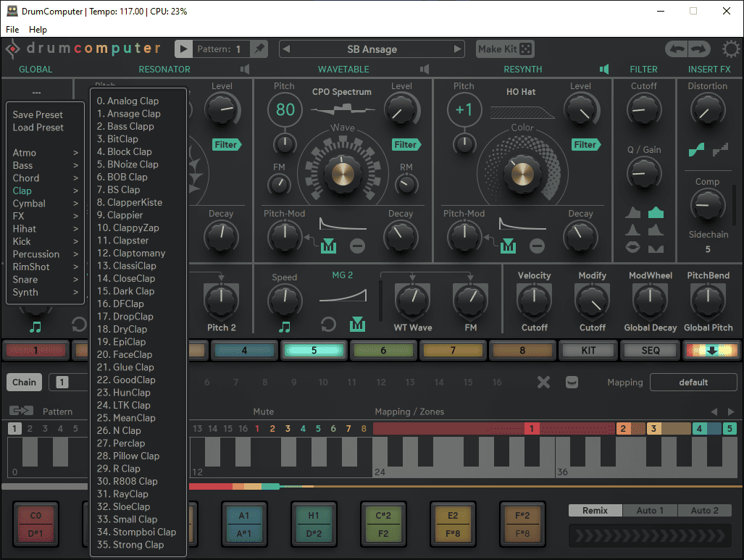Click Wavetable pitch-mod minus icon
Image resolution: width=744 pixels, height=560 pixels.
[357, 246]
